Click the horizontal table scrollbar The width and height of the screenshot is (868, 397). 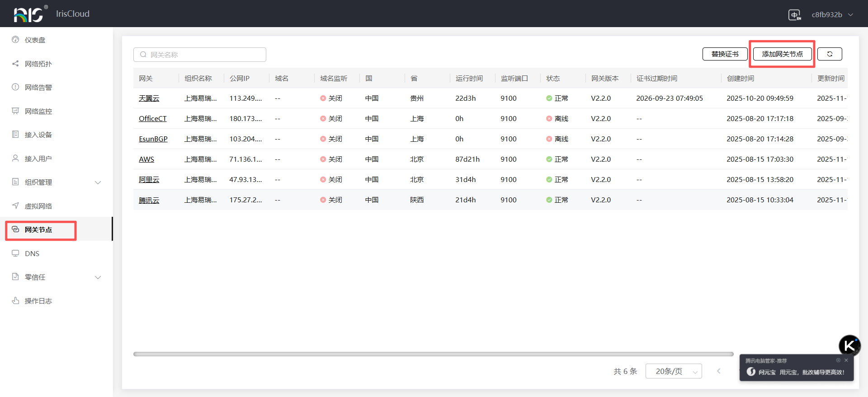pyautogui.click(x=433, y=354)
